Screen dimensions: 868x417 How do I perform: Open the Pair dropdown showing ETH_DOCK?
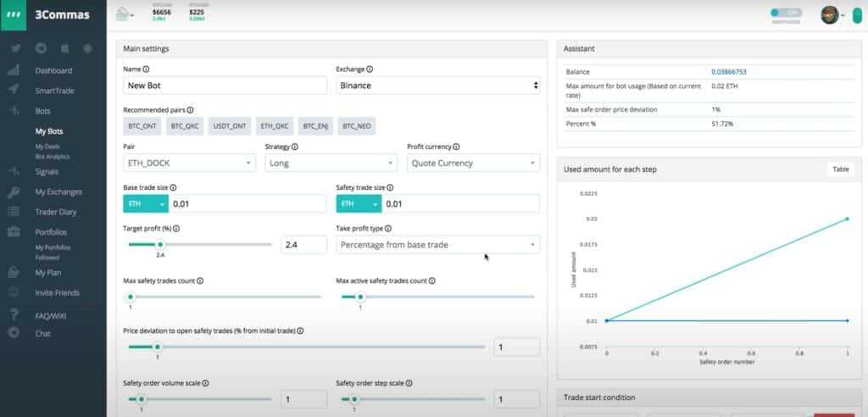click(x=189, y=163)
